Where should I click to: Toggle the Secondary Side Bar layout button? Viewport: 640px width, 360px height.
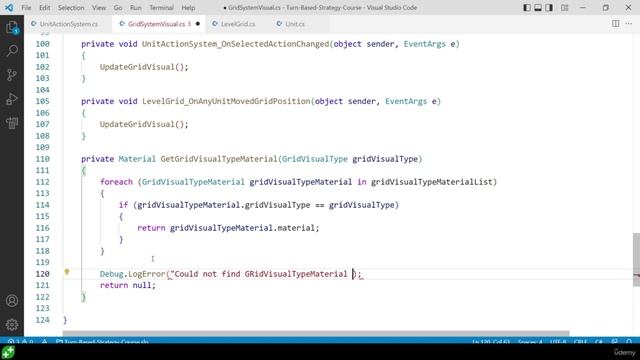coord(549,7)
